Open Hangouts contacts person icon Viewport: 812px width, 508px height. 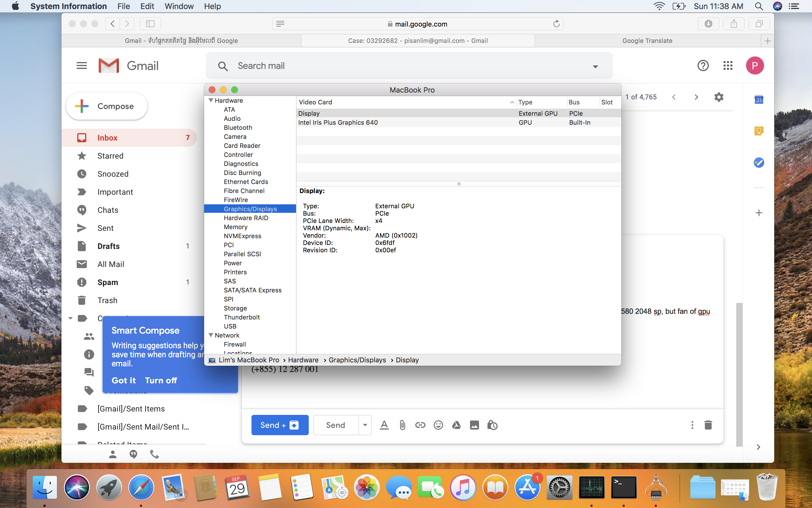tap(113, 454)
